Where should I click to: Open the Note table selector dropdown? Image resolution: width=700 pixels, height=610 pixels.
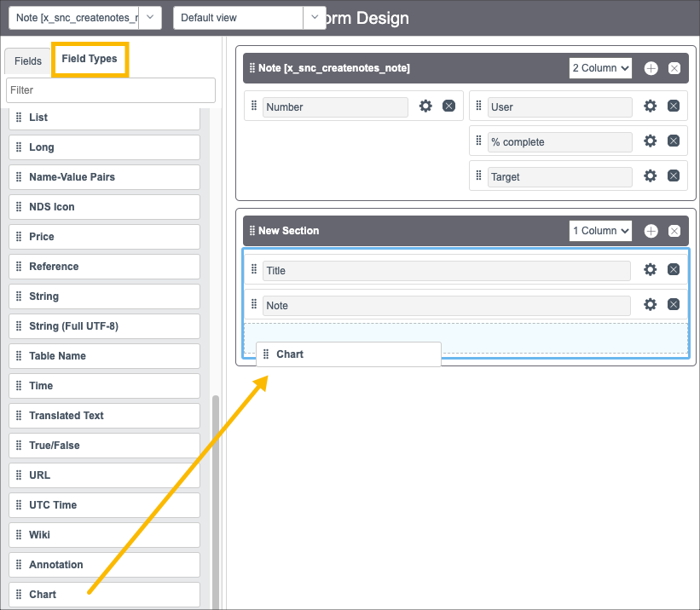[84, 17]
